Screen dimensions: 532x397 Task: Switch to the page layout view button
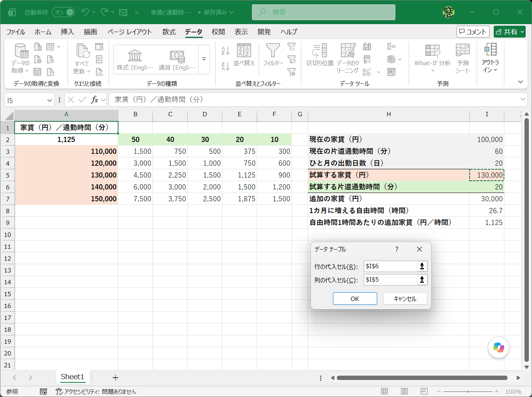[x=404, y=391]
